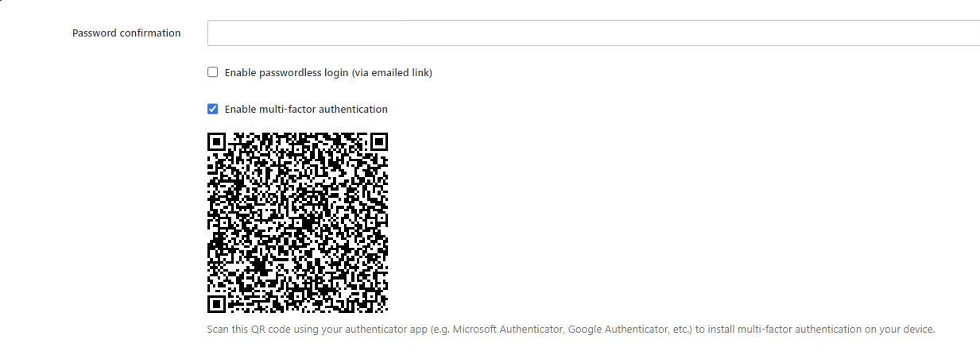
Task: Click "Scan this QR code" in the hint
Action: (248, 330)
